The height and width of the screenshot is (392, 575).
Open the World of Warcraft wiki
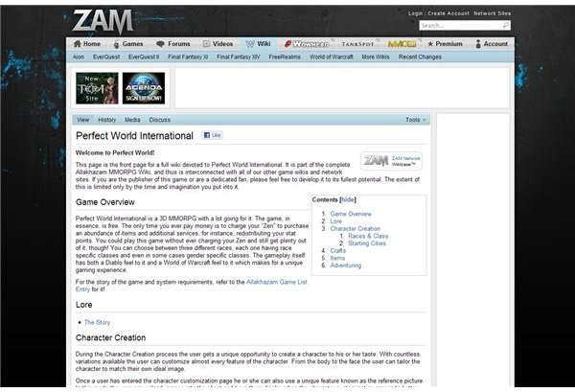pyautogui.click(x=332, y=57)
